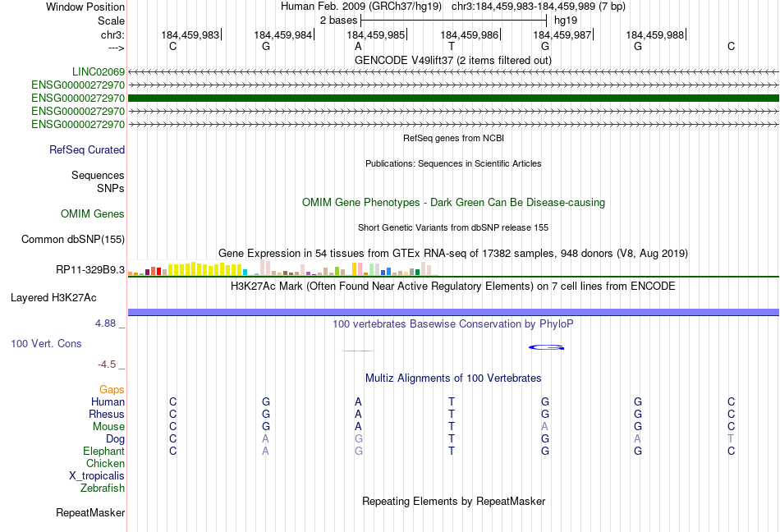Click the blue H3K27Ac signal bar
780x532 pixels.
(x=453, y=312)
